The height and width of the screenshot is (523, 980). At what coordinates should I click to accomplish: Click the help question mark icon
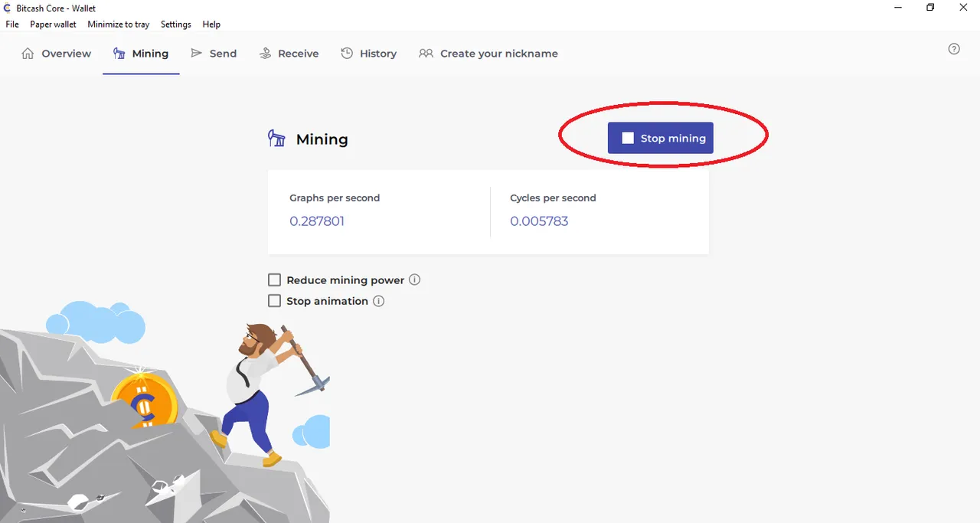954,49
